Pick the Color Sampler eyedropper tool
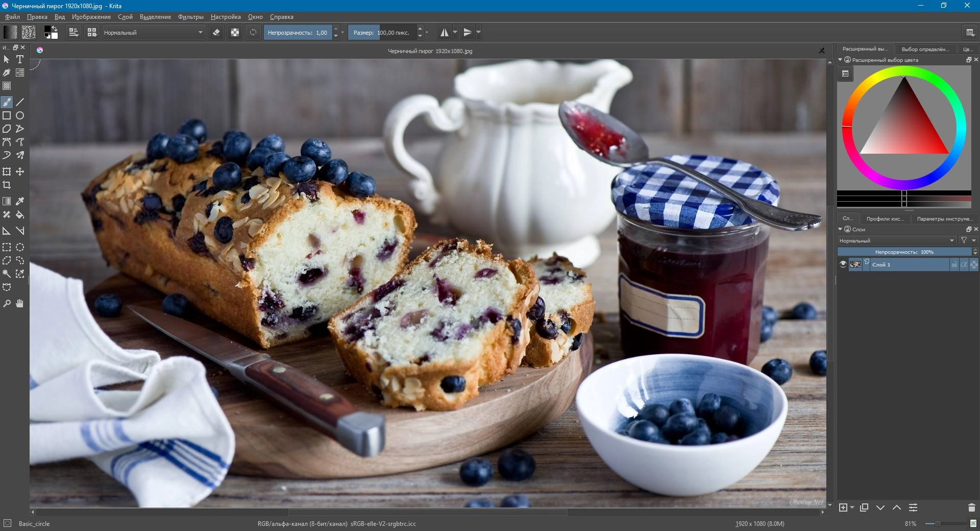Image resolution: width=980 pixels, height=531 pixels. [x=20, y=201]
